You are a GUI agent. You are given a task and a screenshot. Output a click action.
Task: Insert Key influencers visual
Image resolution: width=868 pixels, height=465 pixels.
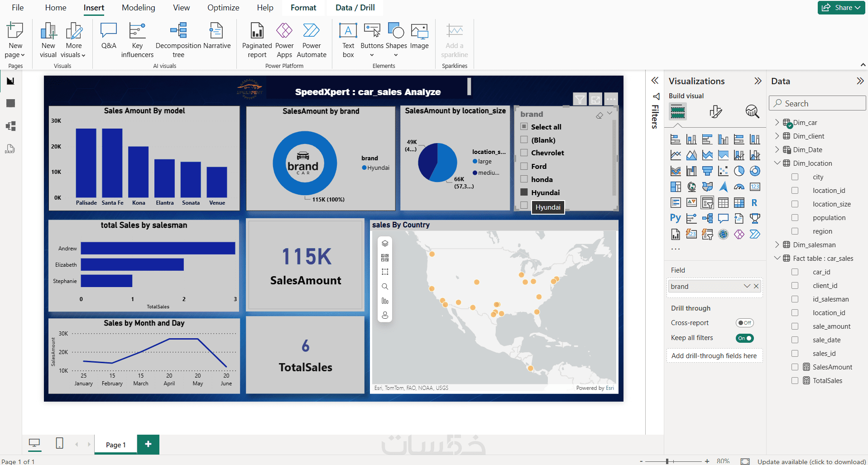137,40
